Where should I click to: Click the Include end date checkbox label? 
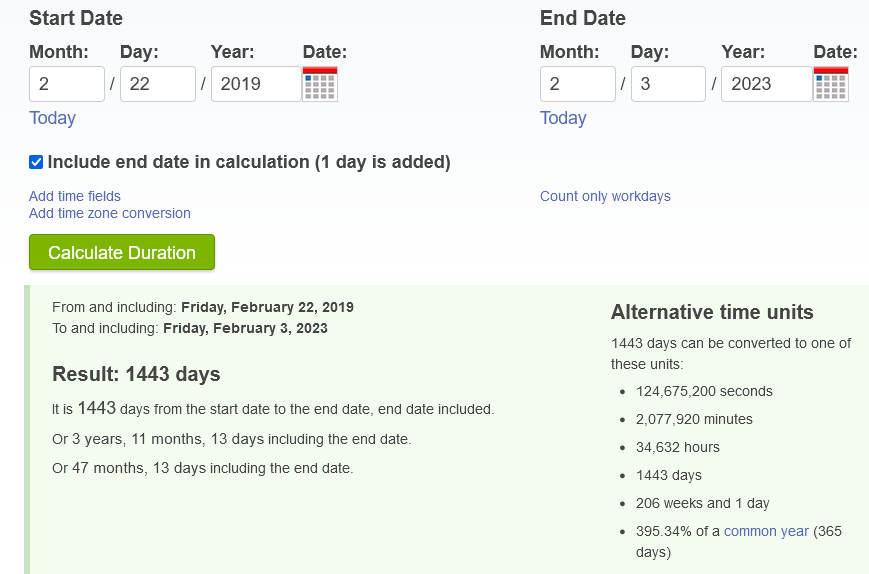tap(249, 162)
